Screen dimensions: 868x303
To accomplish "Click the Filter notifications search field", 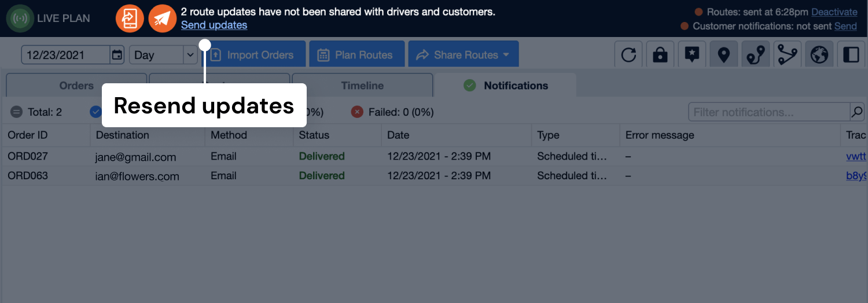I will 769,112.
